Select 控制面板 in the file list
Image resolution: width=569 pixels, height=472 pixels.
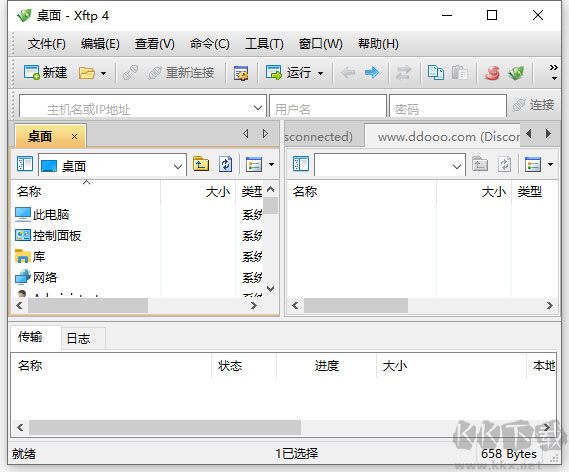(x=48, y=236)
